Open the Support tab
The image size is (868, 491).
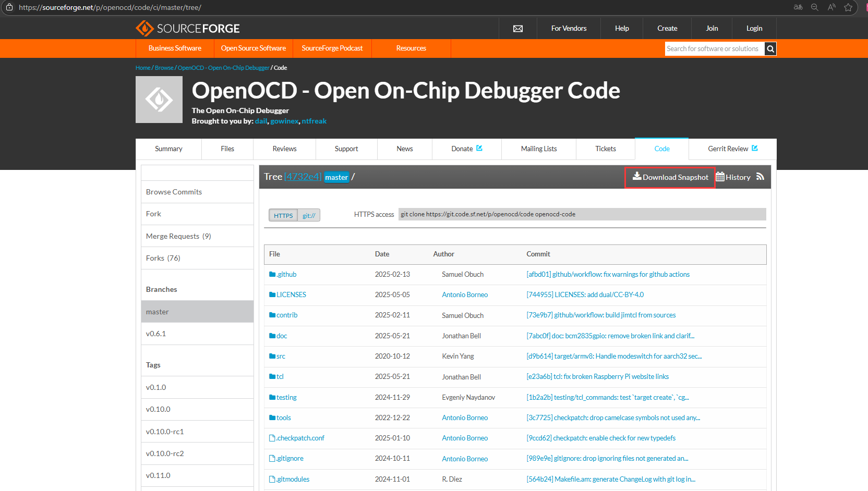pyautogui.click(x=346, y=149)
